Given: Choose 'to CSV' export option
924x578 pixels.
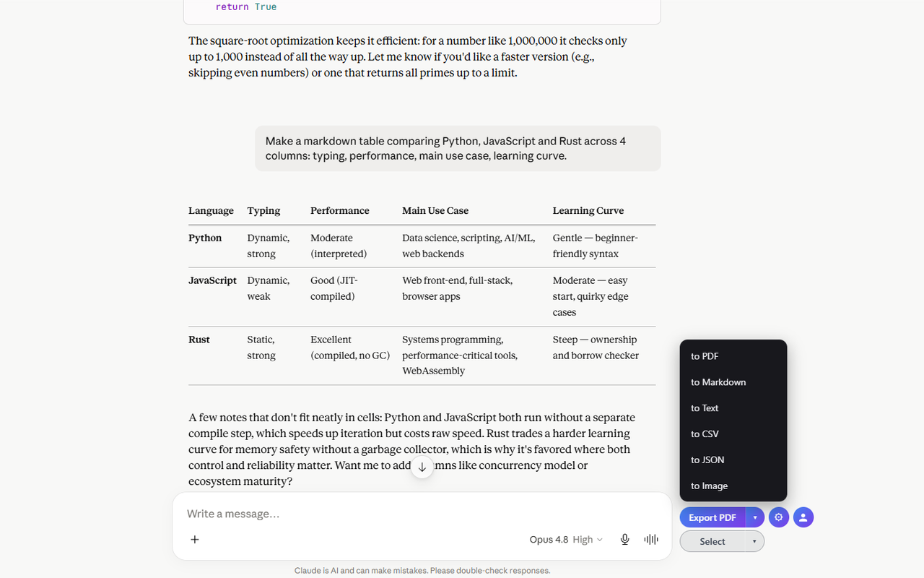Looking at the screenshot, I should [733, 434].
